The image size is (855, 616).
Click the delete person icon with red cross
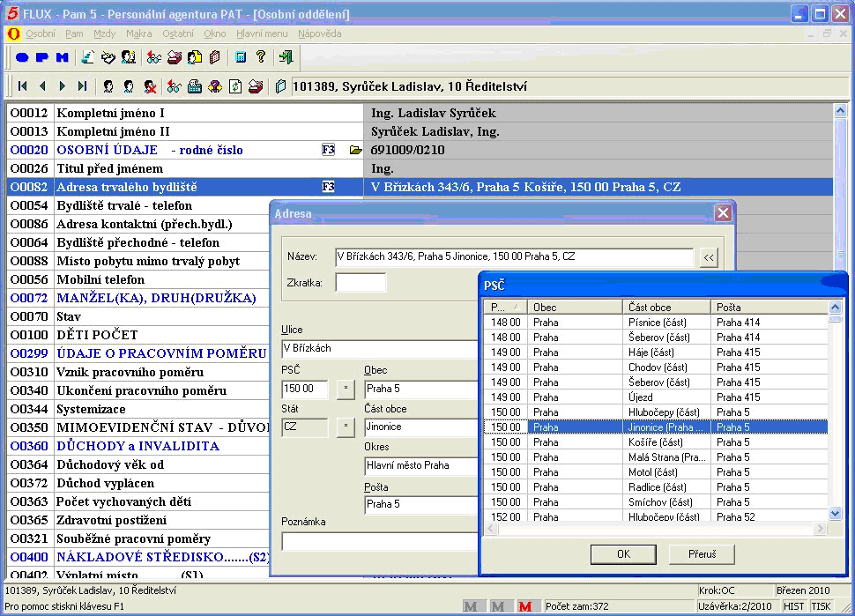pyautogui.click(x=150, y=86)
